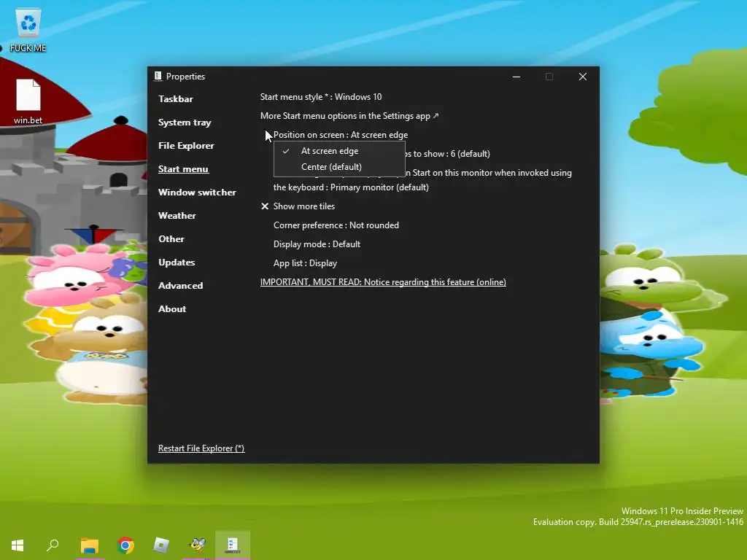Change App list: Display setting

(306, 263)
